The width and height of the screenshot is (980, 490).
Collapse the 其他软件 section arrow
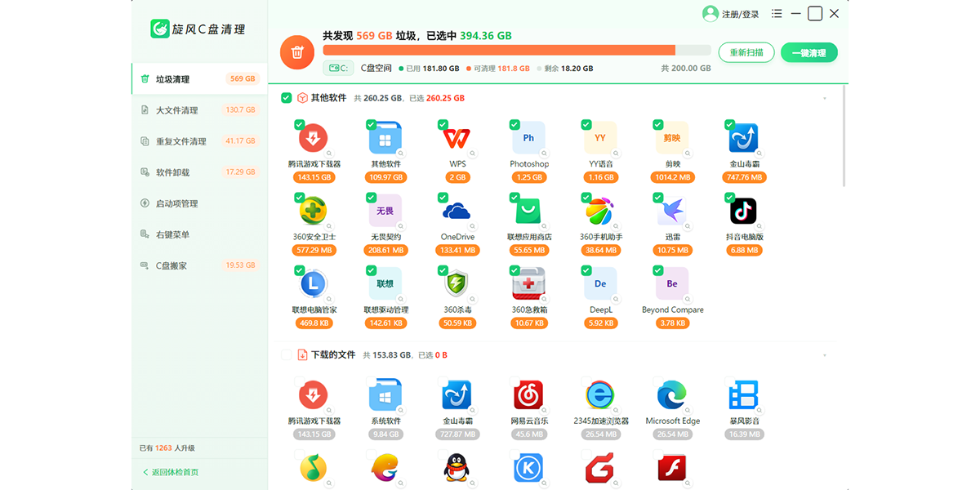[x=824, y=99]
